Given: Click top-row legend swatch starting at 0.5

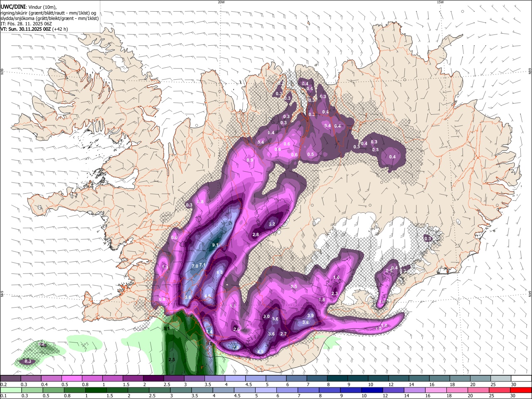Looking at the screenshot, I should pyautogui.click(x=71, y=379).
